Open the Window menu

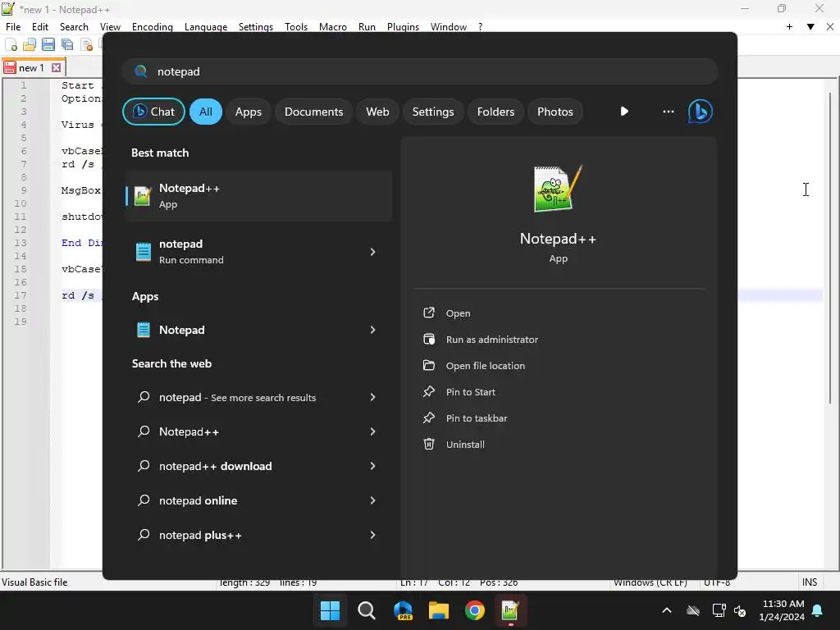[x=449, y=27]
